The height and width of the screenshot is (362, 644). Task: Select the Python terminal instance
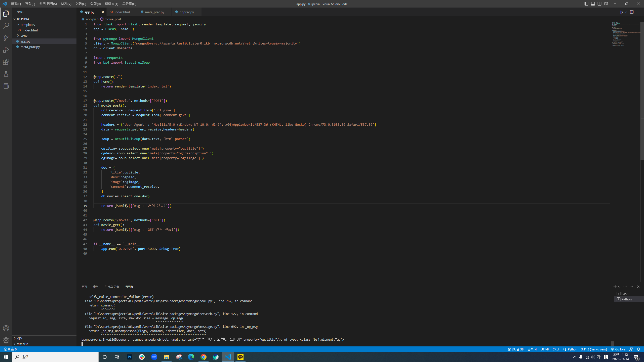629,299
